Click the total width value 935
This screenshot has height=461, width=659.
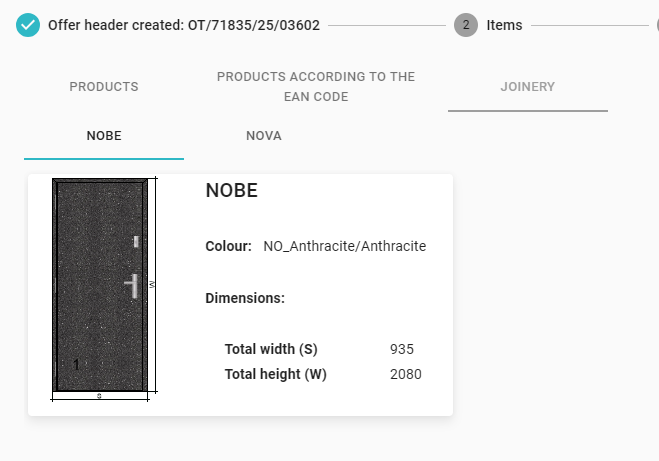(x=402, y=349)
